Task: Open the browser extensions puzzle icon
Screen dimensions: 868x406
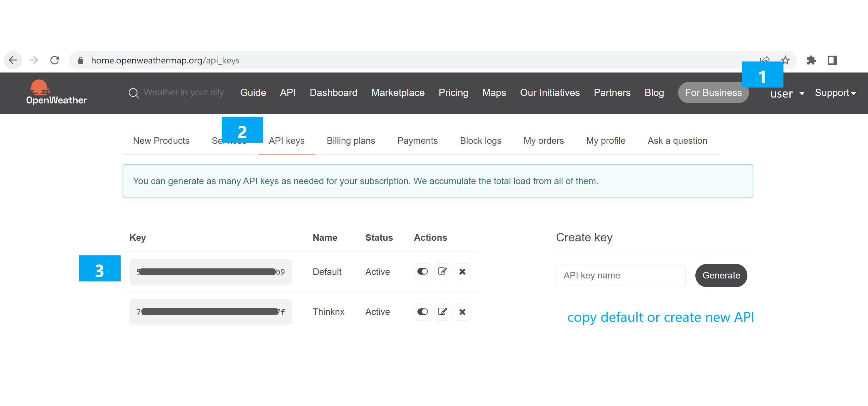Action: (811, 61)
